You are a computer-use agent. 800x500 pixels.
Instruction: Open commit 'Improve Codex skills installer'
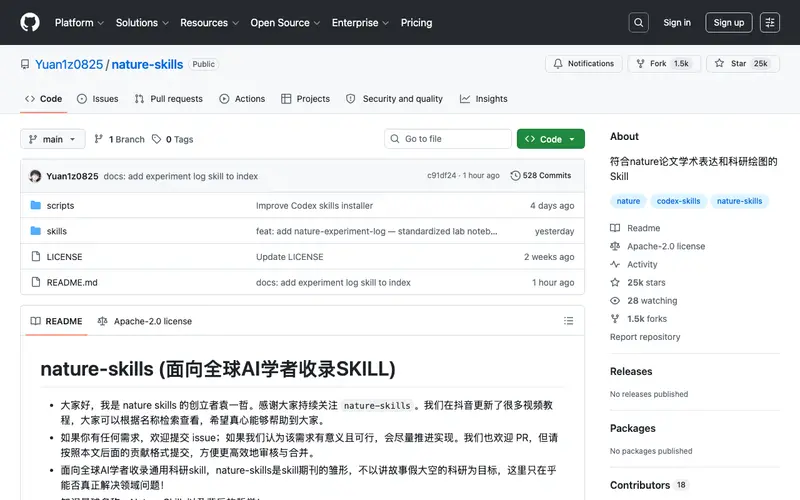[x=314, y=206]
